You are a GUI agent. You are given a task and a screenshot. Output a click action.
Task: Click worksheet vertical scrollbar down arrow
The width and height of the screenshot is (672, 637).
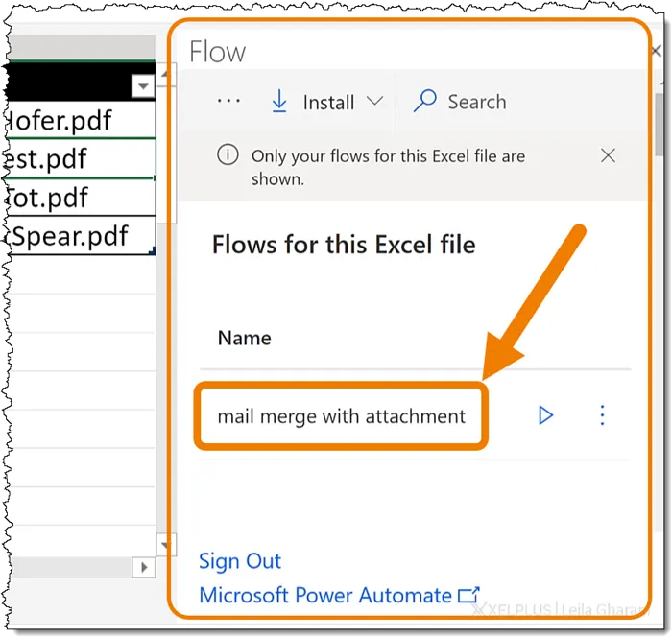coord(165,545)
